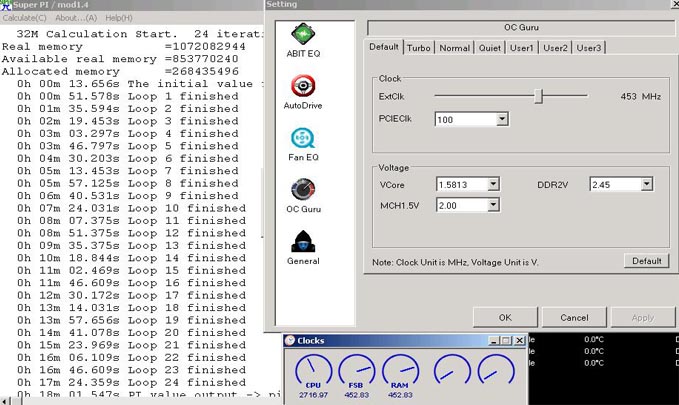The image size is (679, 405).
Task: Open Help menu in Super PI
Action: pyautogui.click(x=119, y=18)
